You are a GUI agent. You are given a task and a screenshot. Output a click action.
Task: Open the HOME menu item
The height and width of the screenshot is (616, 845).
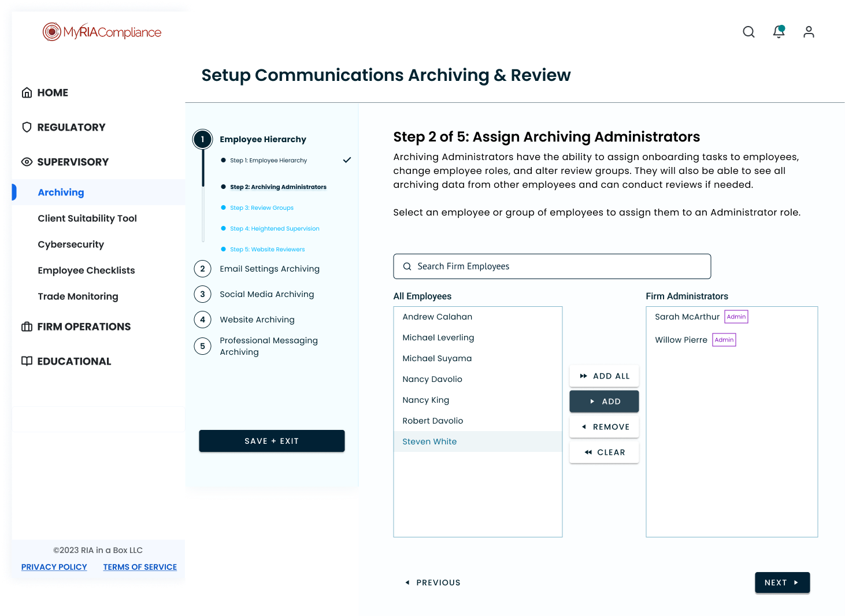click(53, 92)
